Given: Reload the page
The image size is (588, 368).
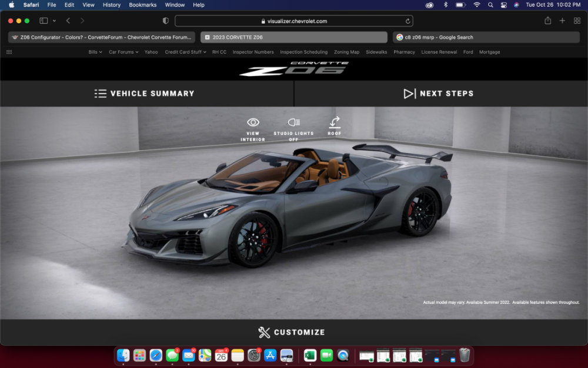Looking at the screenshot, I should point(407,21).
